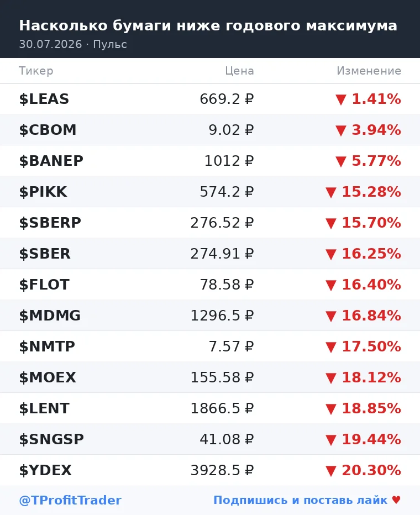Click the red triangle beside 18.12%
This screenshot has height=515, width=420.
331,378
